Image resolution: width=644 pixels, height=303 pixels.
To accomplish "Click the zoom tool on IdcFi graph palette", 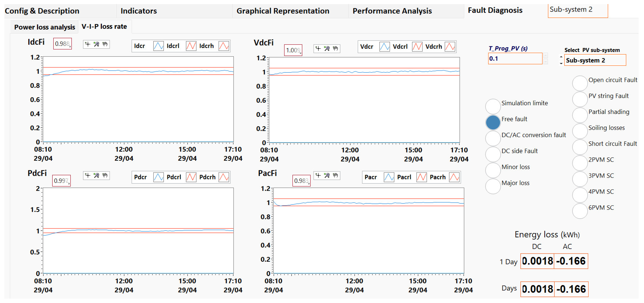I will [x=96, y=44].
